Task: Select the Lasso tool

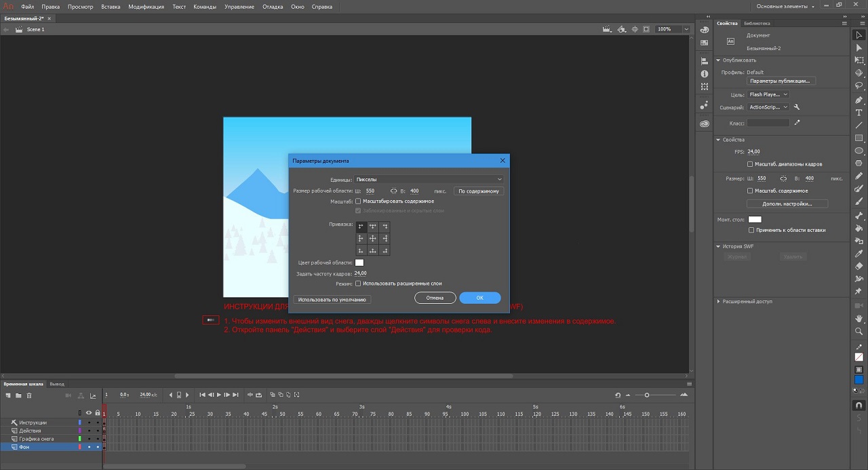Action: pos(859,86)
